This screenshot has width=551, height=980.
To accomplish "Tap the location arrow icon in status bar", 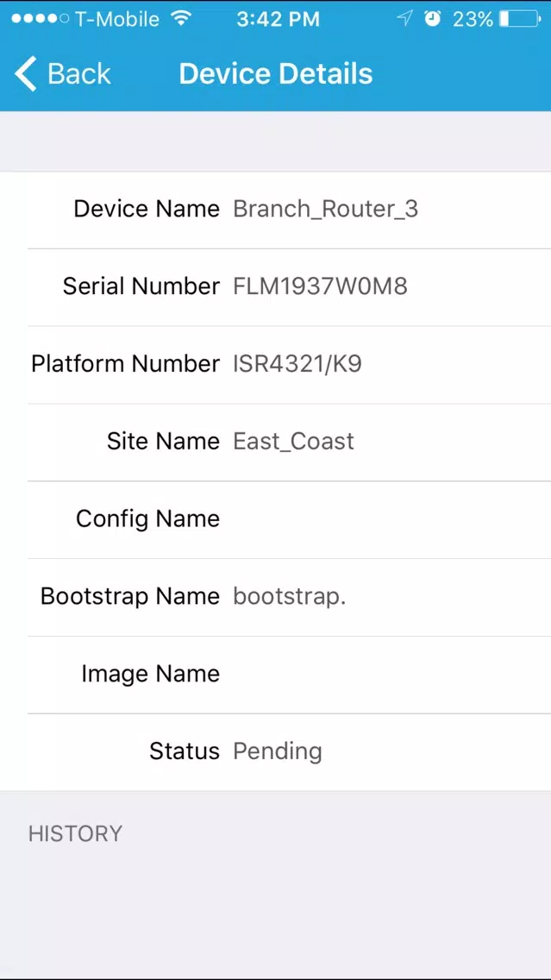I will pos(404,19).
